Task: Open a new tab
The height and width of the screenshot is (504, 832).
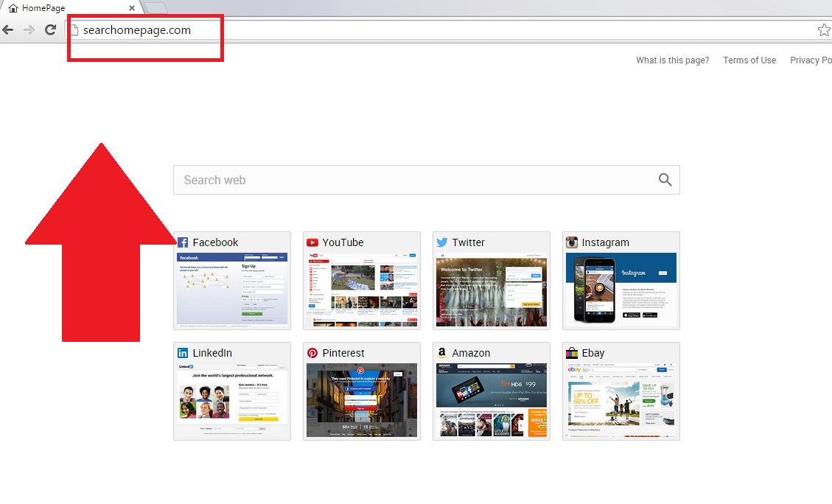Action: pyautogui.click(x=155, y=8)
